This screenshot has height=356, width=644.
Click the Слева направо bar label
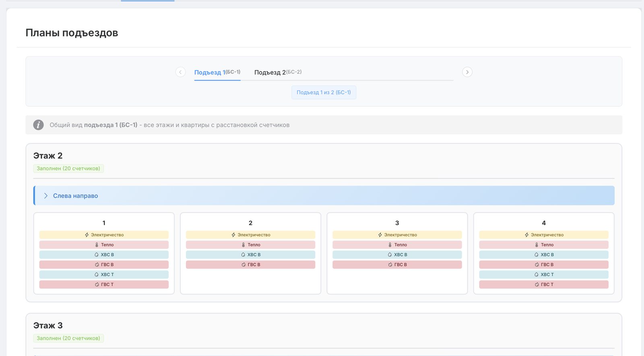click(x=76, y=196)
